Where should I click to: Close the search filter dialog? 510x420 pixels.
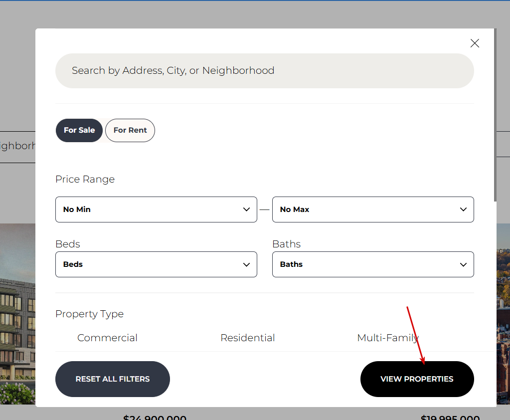tap(475, 43)
